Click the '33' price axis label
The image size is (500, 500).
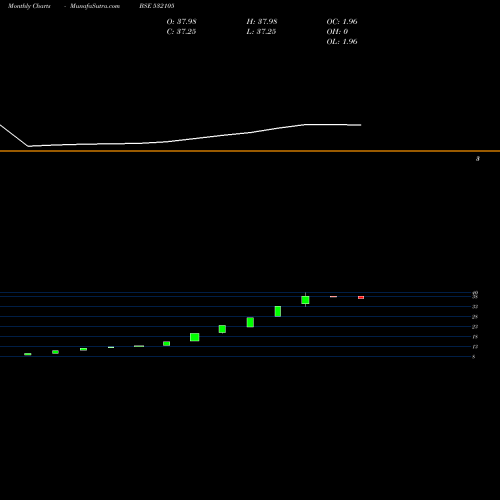tap(475, 307)
